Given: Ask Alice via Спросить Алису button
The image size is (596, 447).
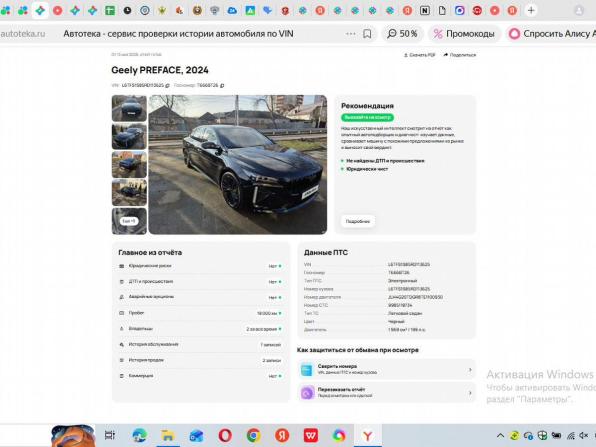Looking at the screenshot, I should 552,34.
